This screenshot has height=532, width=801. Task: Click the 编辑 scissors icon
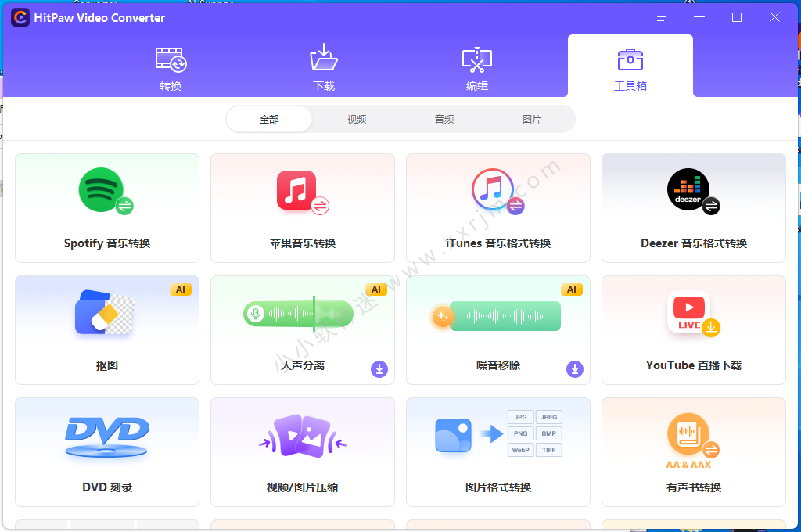click(477, 59)
